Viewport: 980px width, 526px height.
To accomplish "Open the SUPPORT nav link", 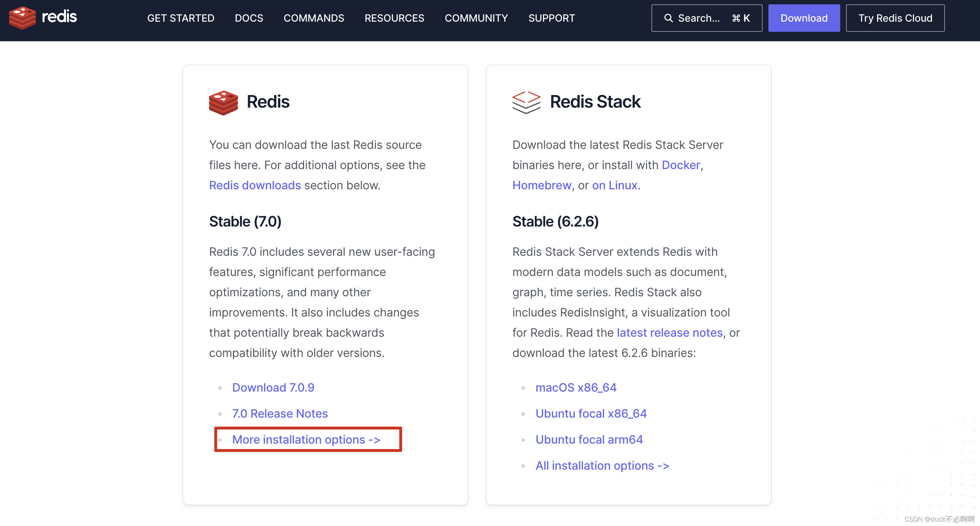I will (x=551, y=18).
